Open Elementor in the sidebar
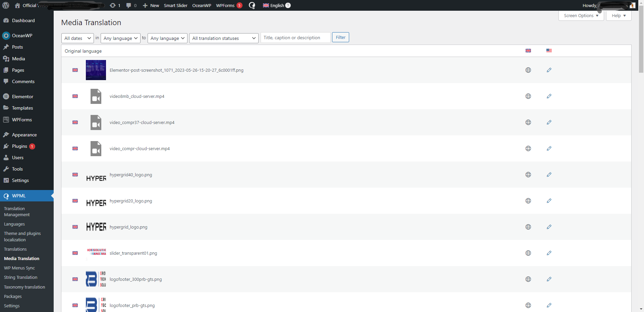This screenshot has width=644, height=312. 27,97
